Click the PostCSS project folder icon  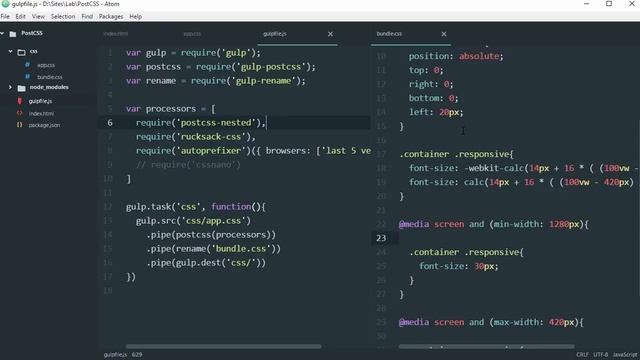tap(13, 34)
